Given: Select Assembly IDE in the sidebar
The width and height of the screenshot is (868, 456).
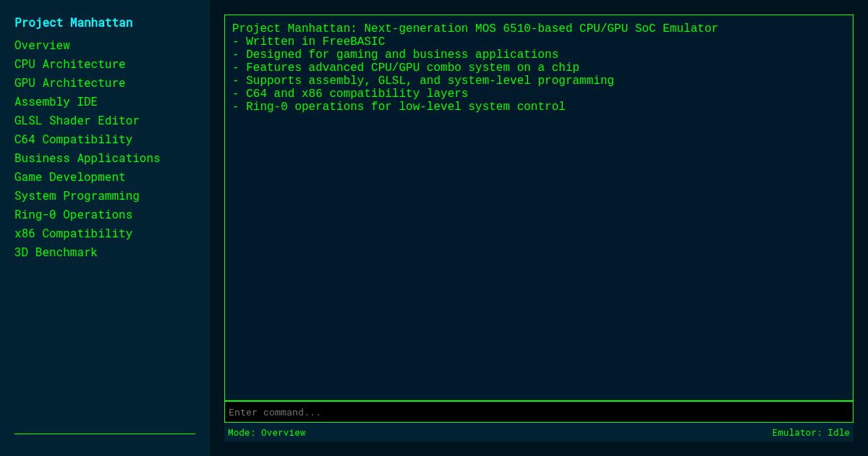Looking at the screenshot, I should tap(56, 101).
